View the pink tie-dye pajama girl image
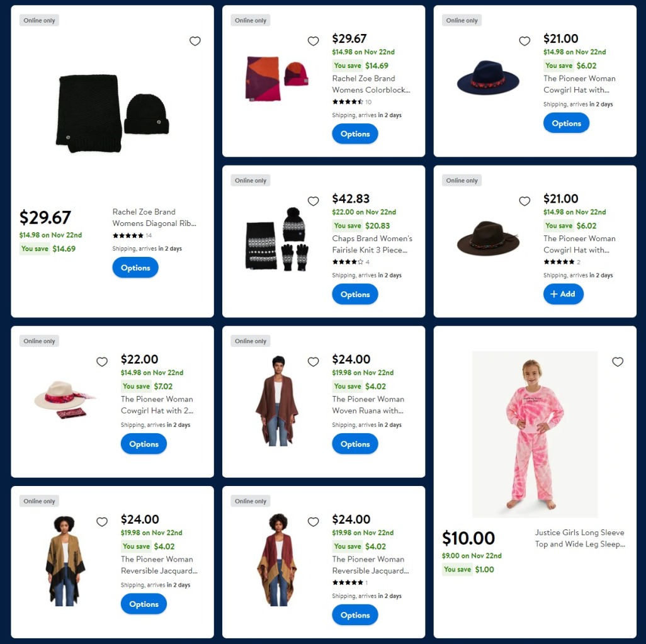This screenshot has height=644, width=646. pyautogui.click(x=535, y=434)
